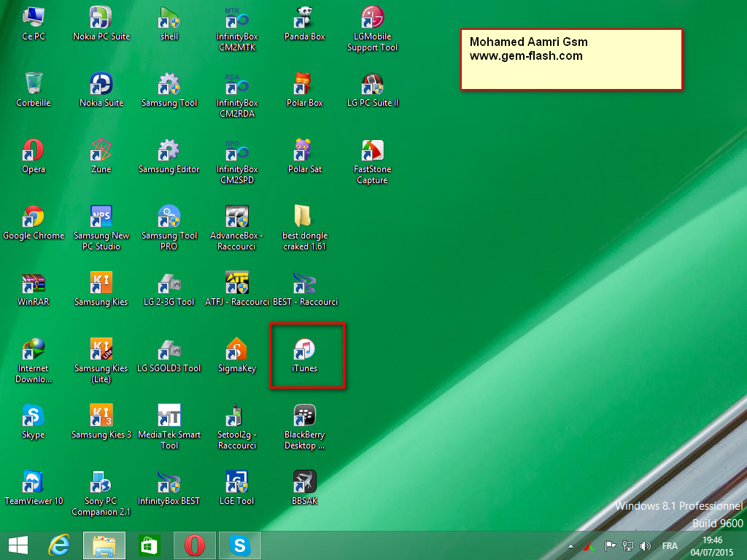
Task: Select the WinRAR shortcut
Action: tap(34, 289)
